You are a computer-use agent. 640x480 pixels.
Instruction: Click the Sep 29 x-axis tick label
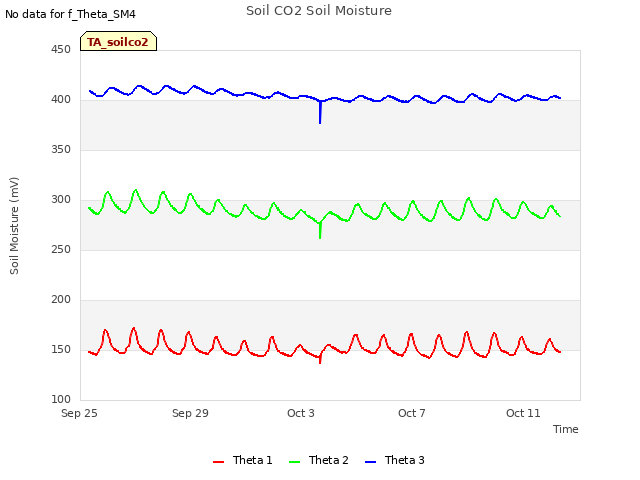click(190, 413)
